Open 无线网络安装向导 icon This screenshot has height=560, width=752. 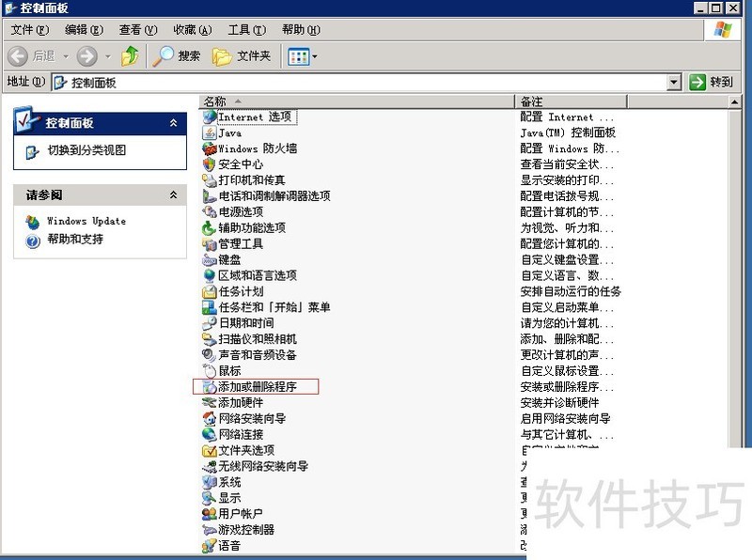pyautogui.click(x=209, y=466)
